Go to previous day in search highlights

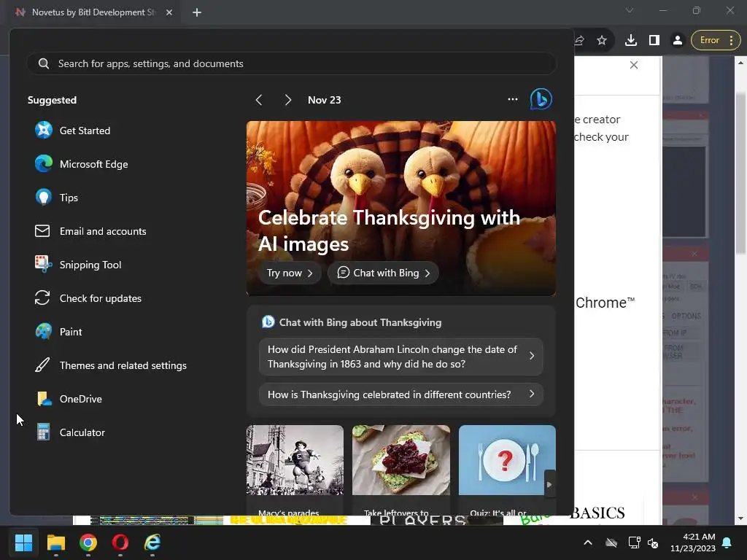point(259,100)
